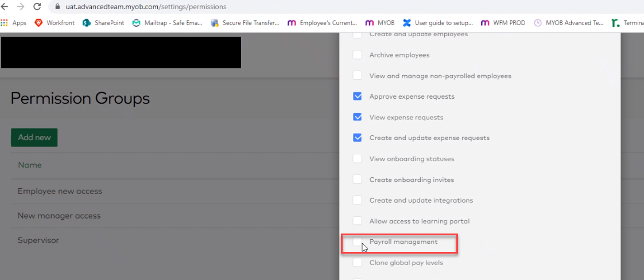Check Clone global pay levels
The height and width of the screenshot is (280, 644).
(358, 262)
